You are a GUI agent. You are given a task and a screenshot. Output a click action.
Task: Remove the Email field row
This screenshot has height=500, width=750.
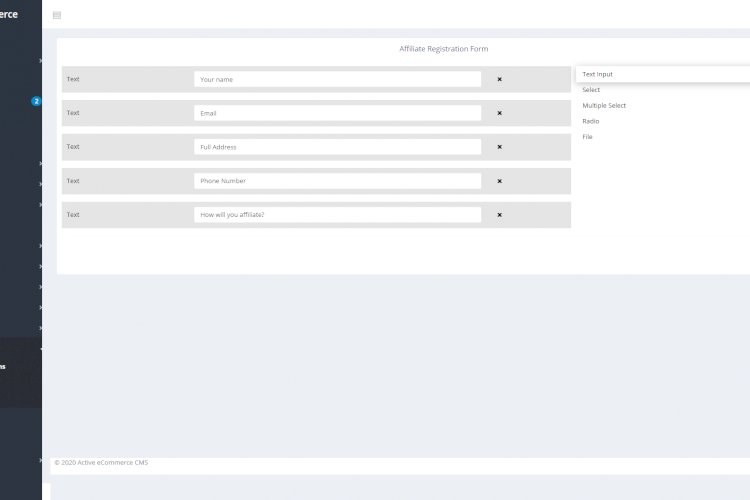click(499, 113)
